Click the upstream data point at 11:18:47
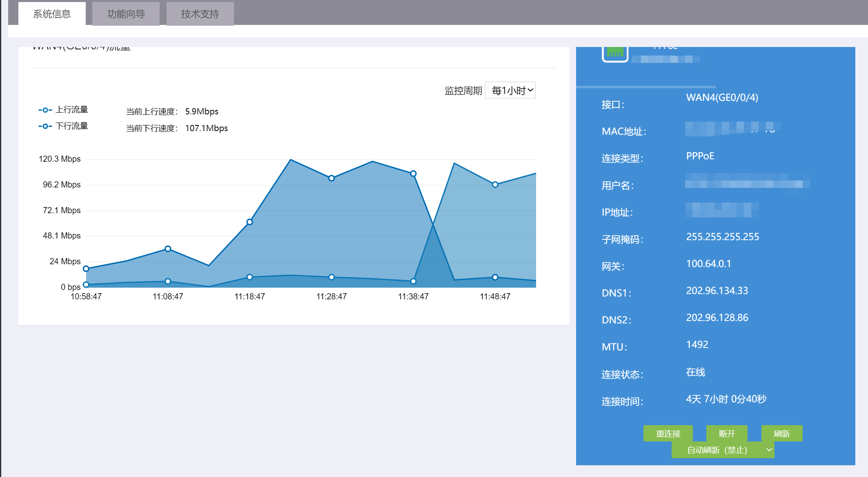Viewport: 868px width, 477px height. pyautogui.click(x=250, y=277)
